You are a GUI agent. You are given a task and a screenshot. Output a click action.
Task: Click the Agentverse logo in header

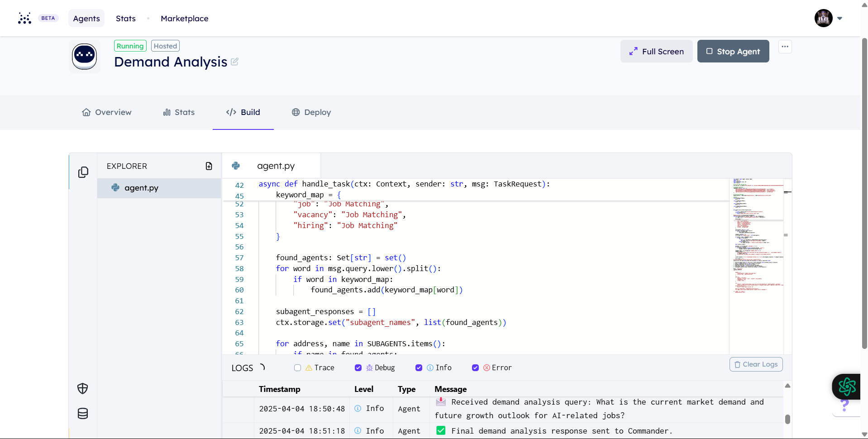coord(24,18)
